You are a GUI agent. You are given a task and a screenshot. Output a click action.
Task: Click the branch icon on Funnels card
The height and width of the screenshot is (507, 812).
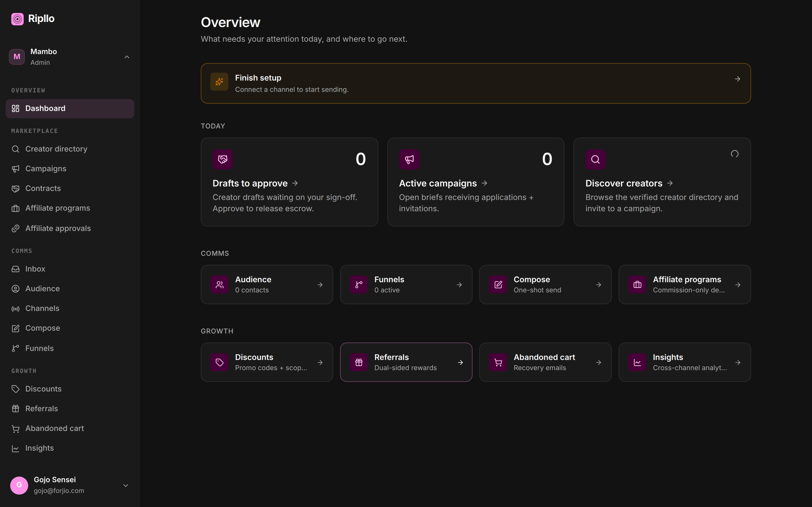[x=359, y=285]
